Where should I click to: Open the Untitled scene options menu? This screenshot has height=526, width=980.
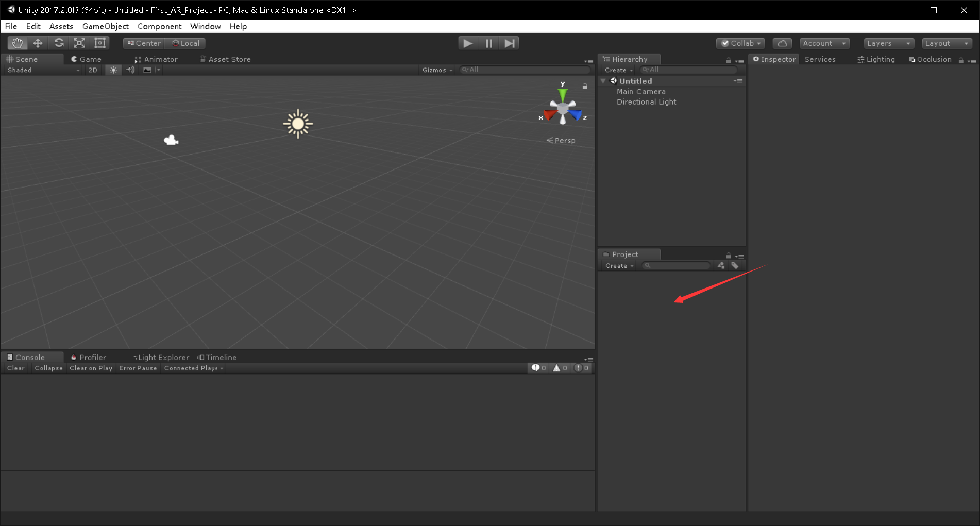click(738, 81)
